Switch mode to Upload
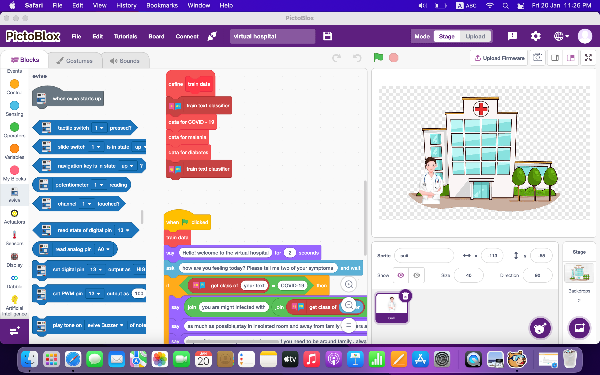The width and height of the screenshot is (600, 375). (x=475, y=36)
